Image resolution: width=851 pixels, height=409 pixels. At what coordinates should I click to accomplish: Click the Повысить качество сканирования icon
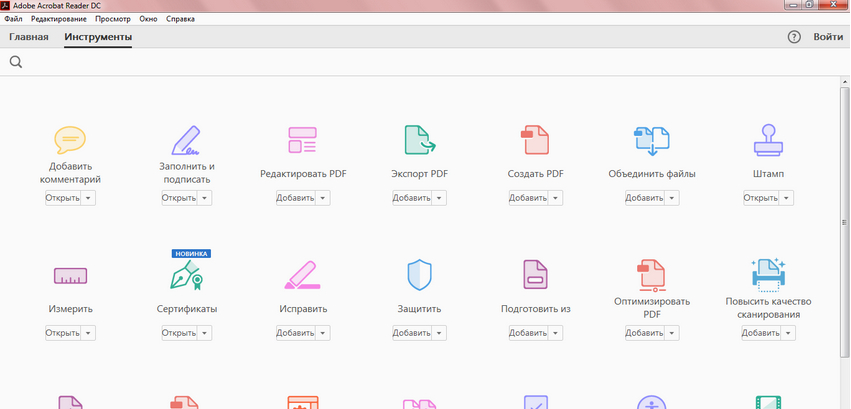768,273
